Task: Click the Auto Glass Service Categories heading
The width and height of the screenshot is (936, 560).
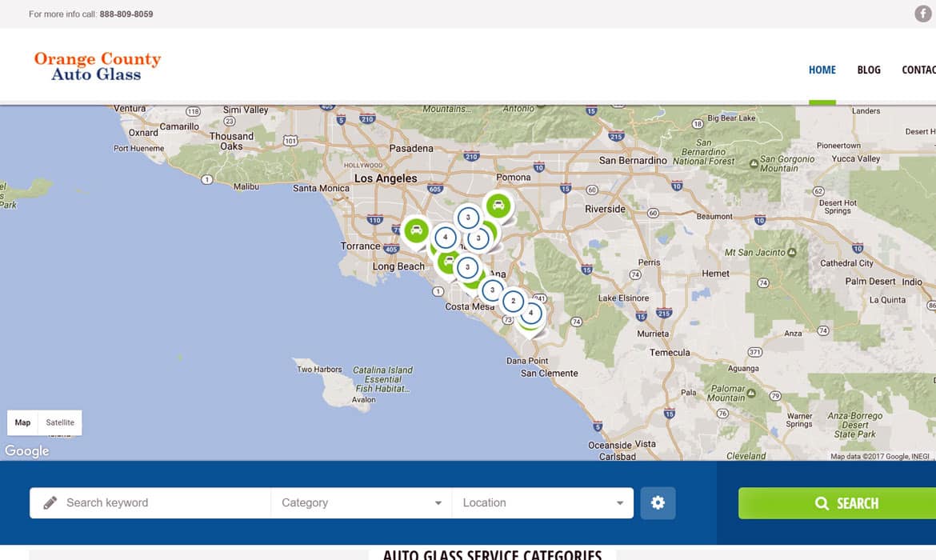Action: click(492, 554)
